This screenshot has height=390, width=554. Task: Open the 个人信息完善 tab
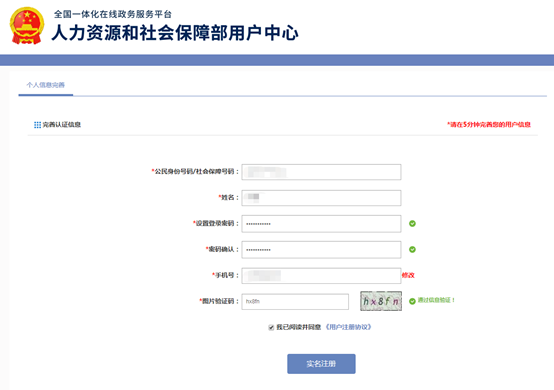(46, 85)
